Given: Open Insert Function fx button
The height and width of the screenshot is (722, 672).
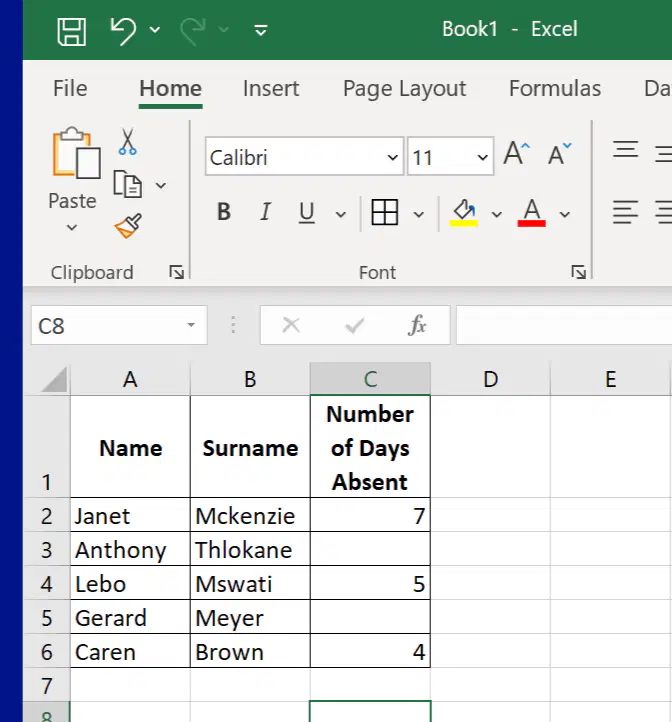Looking at the screenshot, I should click(x=417, y=325).
